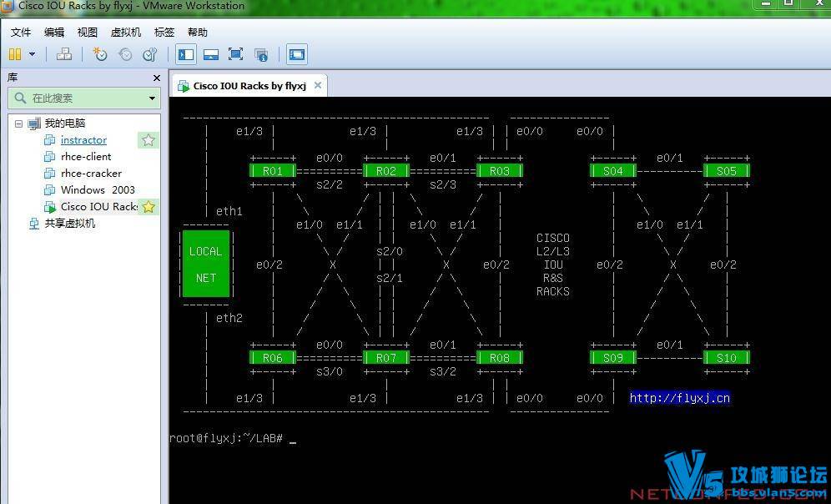Switch to the Cisco IOU Racks by flyxj tab
The height and width of the screenshot is (504, 831).
(x=249, y=86)
